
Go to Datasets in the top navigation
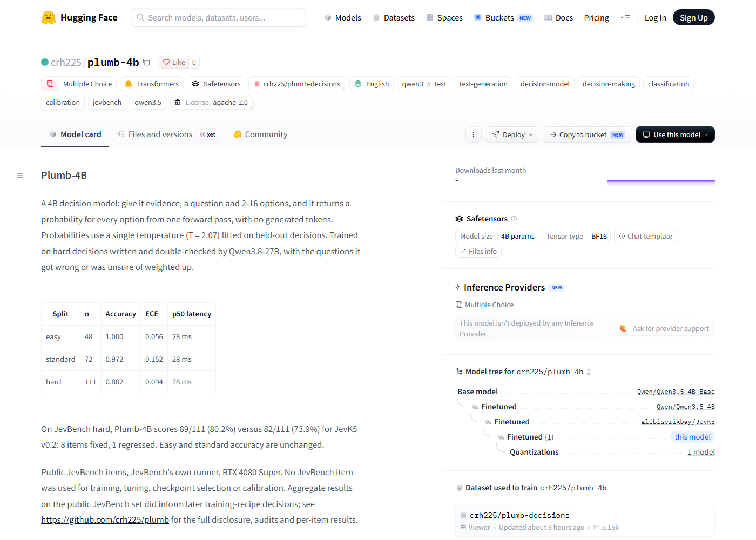tap(394, 17)
